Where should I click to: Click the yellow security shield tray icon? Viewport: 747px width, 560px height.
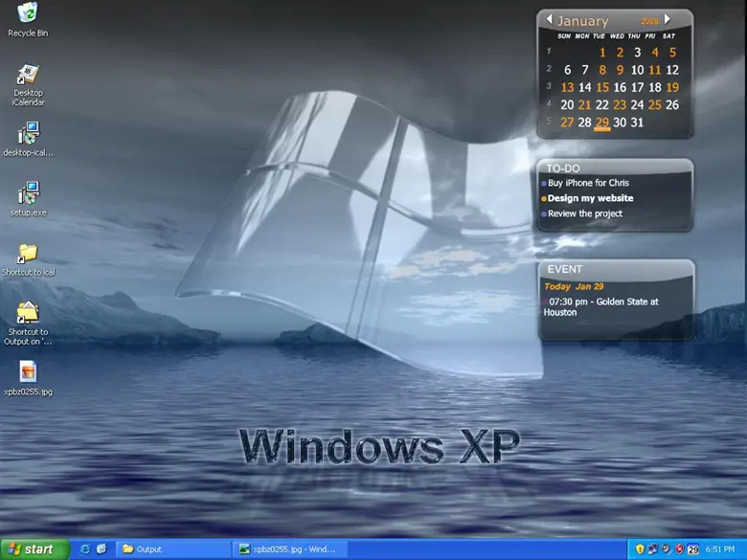[640, 549]
